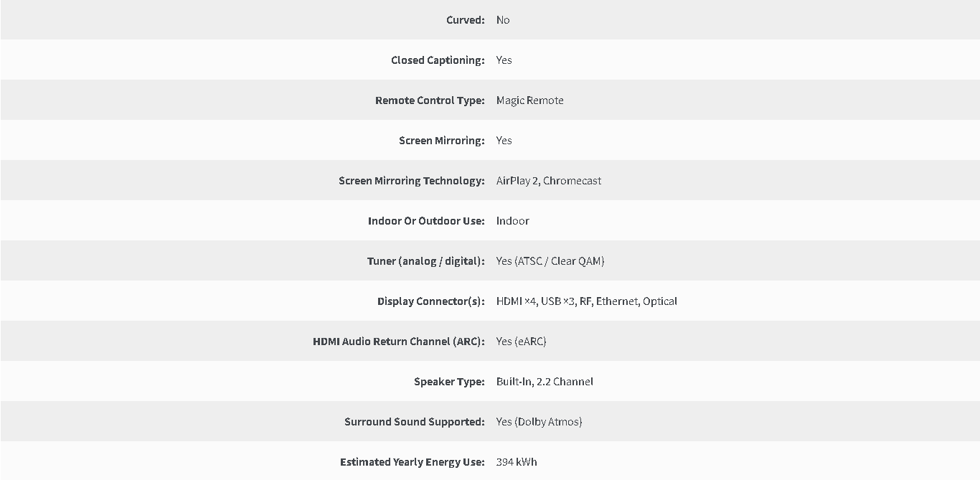Click the 'Remote Control Type:' label

pos(430,100)
